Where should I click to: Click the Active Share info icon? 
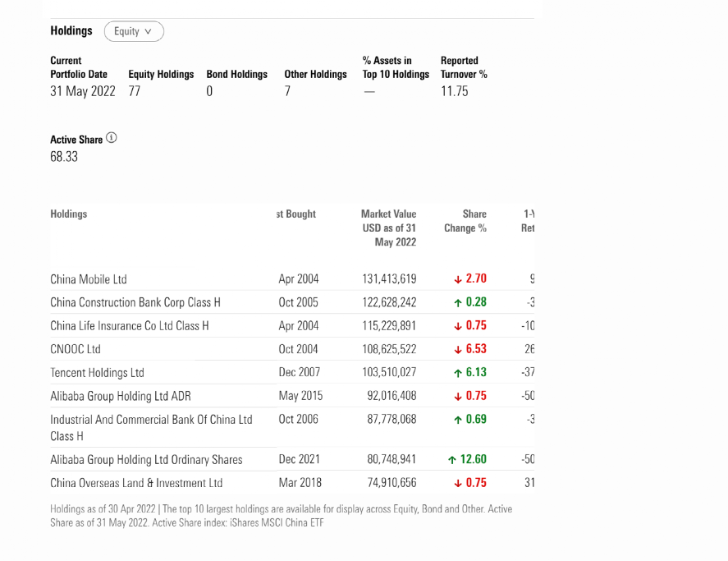click(x=112, y=138)
